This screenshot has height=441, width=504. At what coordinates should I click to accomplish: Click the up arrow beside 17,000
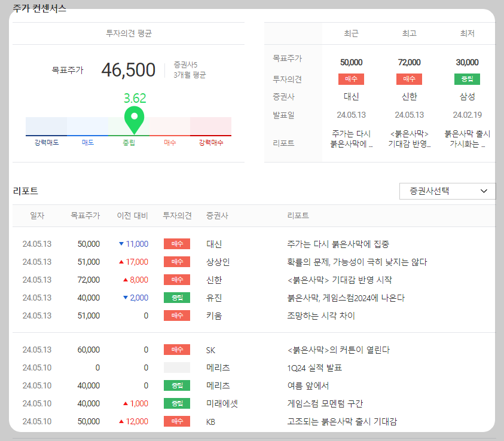(121, 262)
